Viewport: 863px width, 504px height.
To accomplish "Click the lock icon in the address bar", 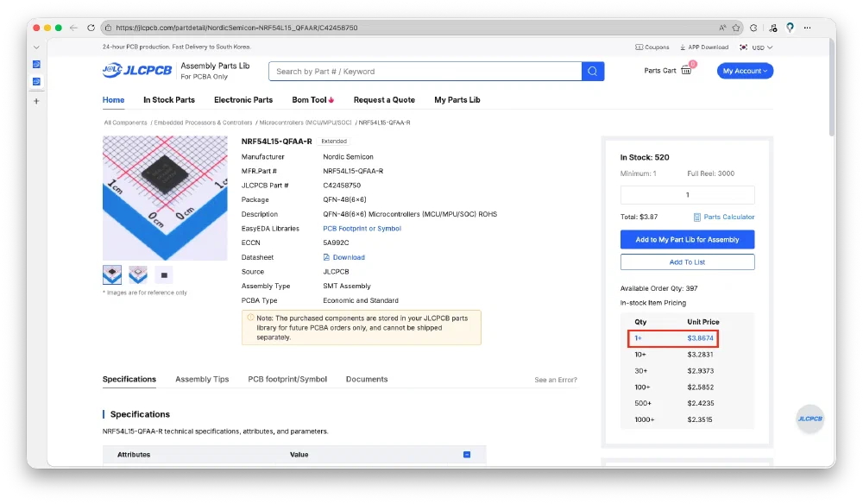I will pos(109,28).
